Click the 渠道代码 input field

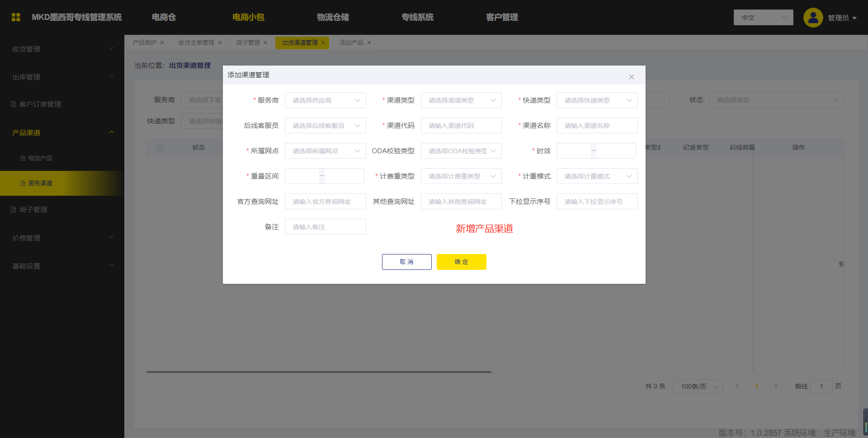coord(461,126)
